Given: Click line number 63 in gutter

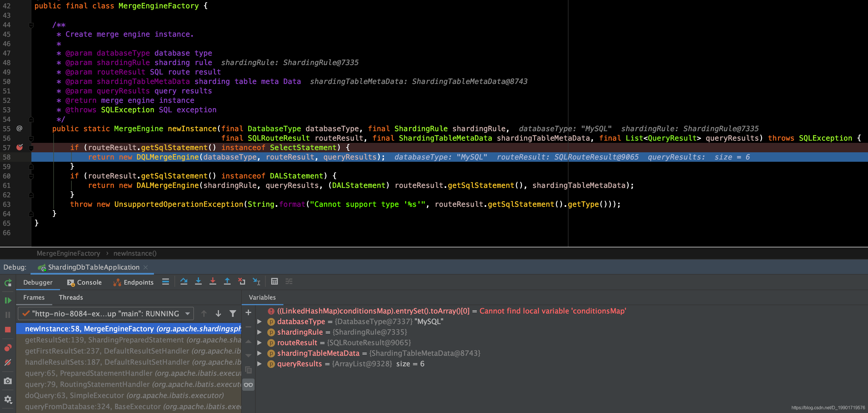Looking at the screenshot, I should point(7,204).
